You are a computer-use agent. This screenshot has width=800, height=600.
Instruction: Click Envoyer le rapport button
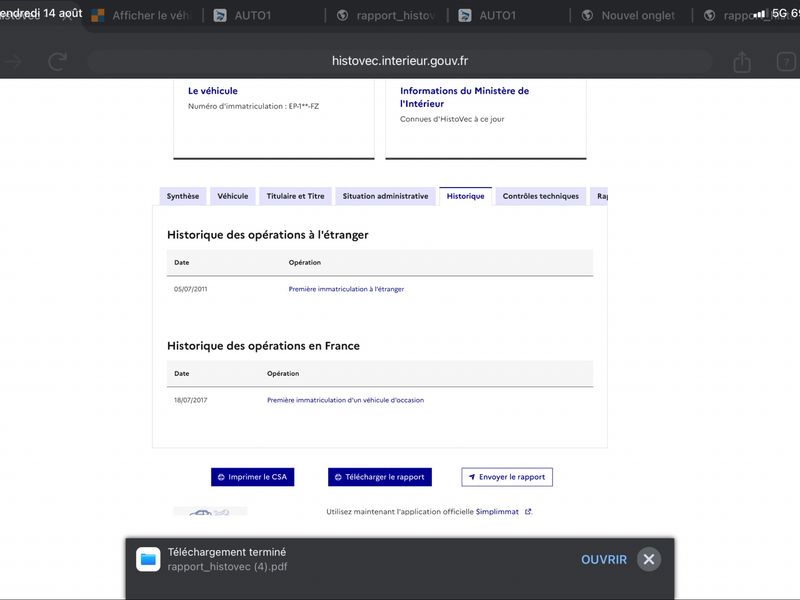[507, 477]
